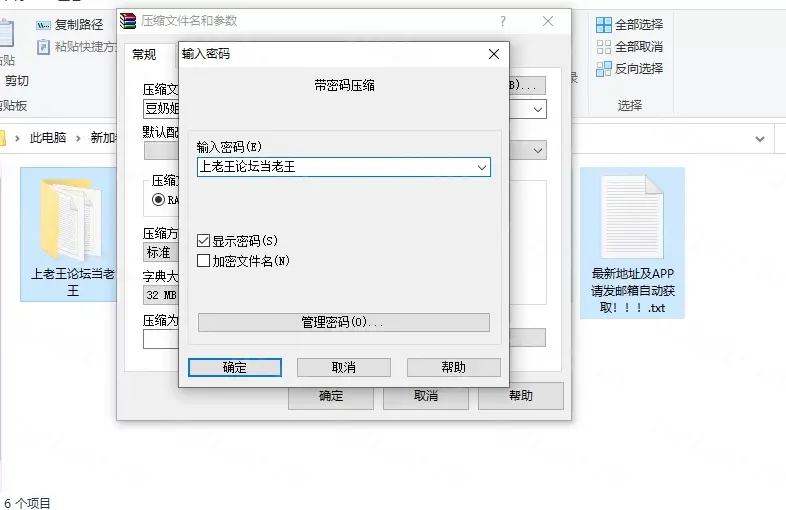Close the 压缩文件名和参数 dialog
This screenshot has width=786, height=510.
pos(548,21)
